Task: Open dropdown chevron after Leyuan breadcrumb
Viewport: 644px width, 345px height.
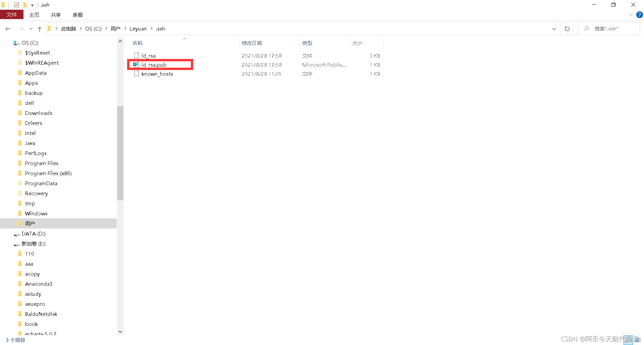Action: pos(151,28)
